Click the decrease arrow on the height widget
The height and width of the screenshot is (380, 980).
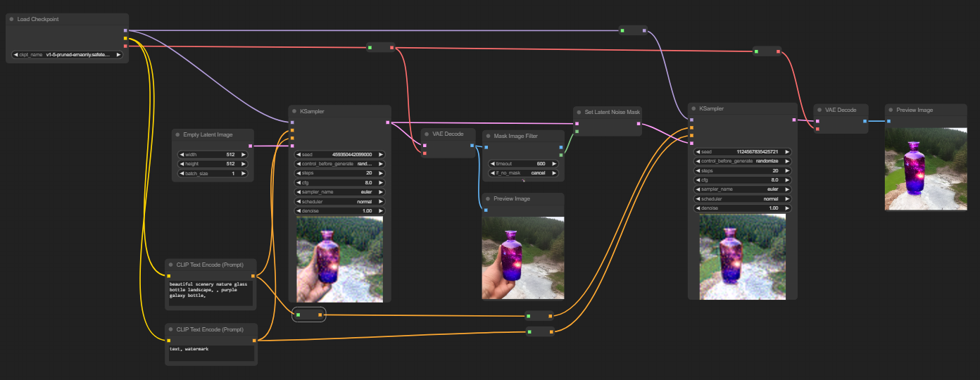coord(182,164)
